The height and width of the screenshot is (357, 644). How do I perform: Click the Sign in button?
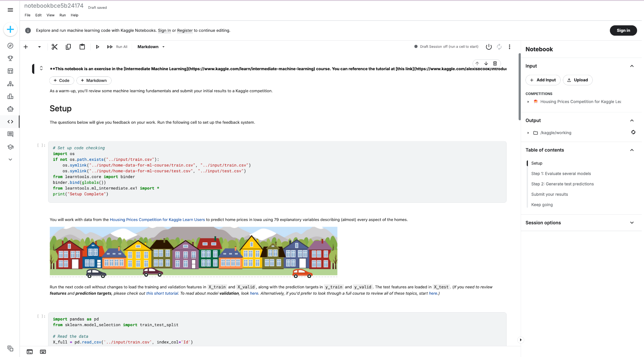[623, 30]
